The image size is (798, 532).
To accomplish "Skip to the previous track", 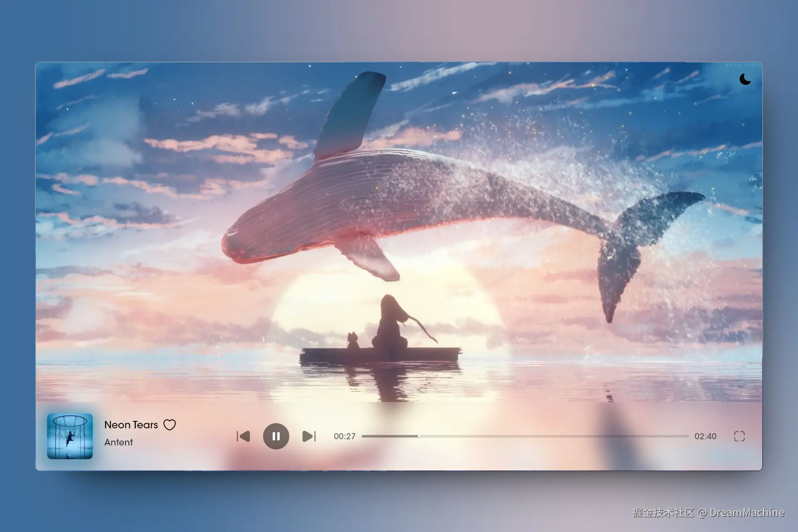I will [244, 436].
